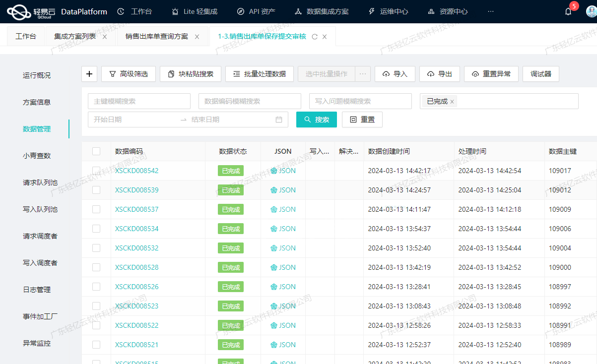597x364 pixels.
Task: Click the 导入 import cloud icon
Action: point(387,73)
